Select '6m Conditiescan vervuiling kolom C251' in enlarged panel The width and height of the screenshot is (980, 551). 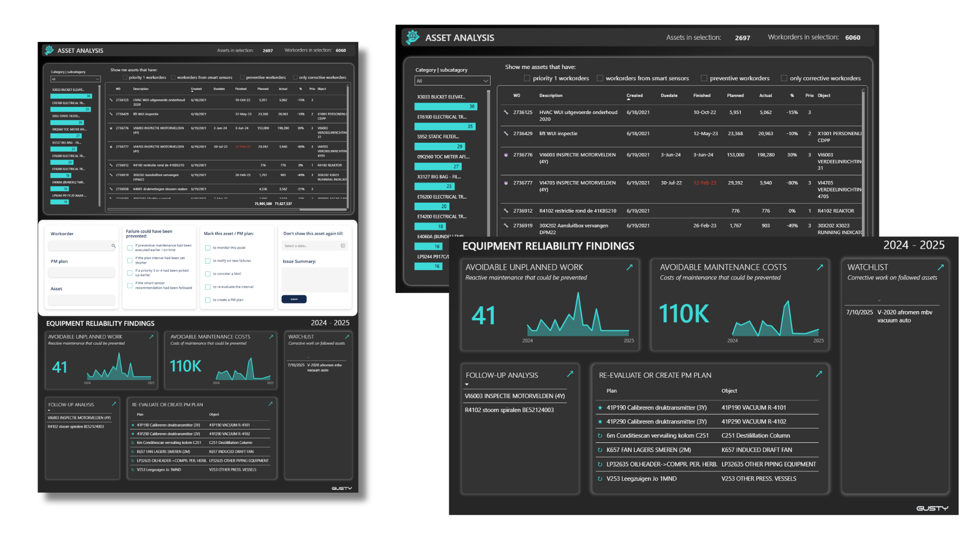(x=657, y=436)
